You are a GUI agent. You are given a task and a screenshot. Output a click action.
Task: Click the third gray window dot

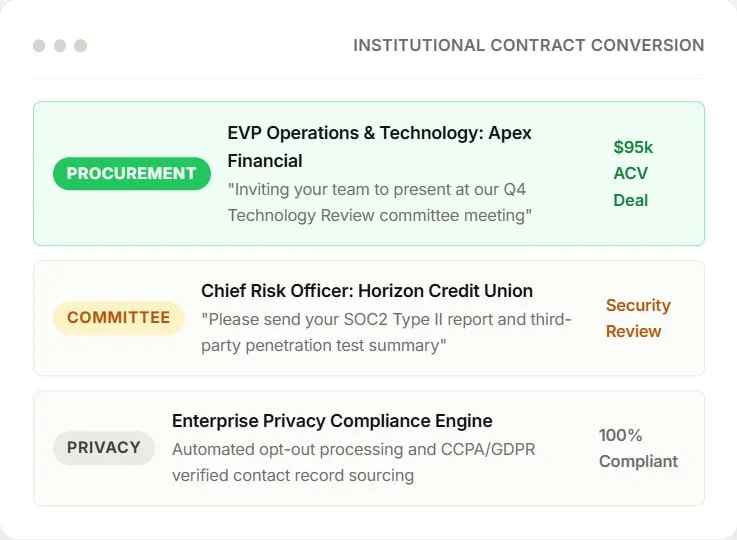(80, 46)
